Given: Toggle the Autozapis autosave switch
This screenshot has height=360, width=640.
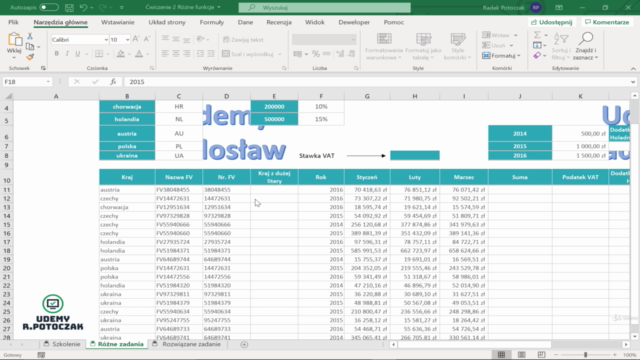Looking at the screenshot, I should click(49, 7).
